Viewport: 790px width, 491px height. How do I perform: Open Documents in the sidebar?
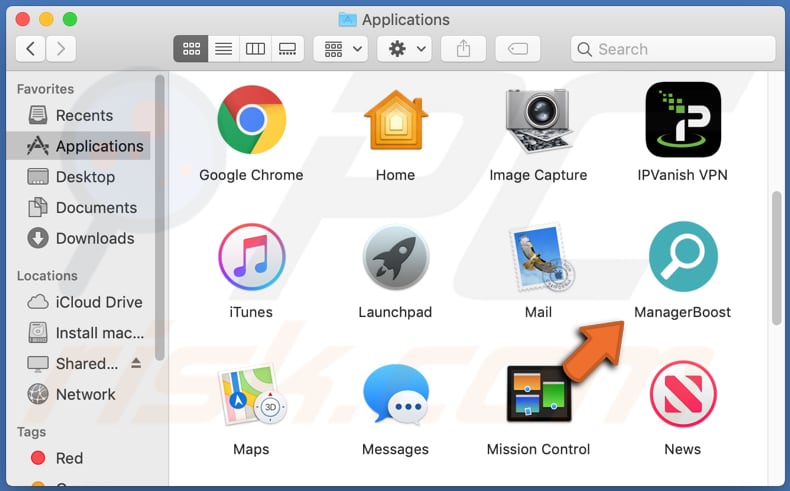pos(78,207)
